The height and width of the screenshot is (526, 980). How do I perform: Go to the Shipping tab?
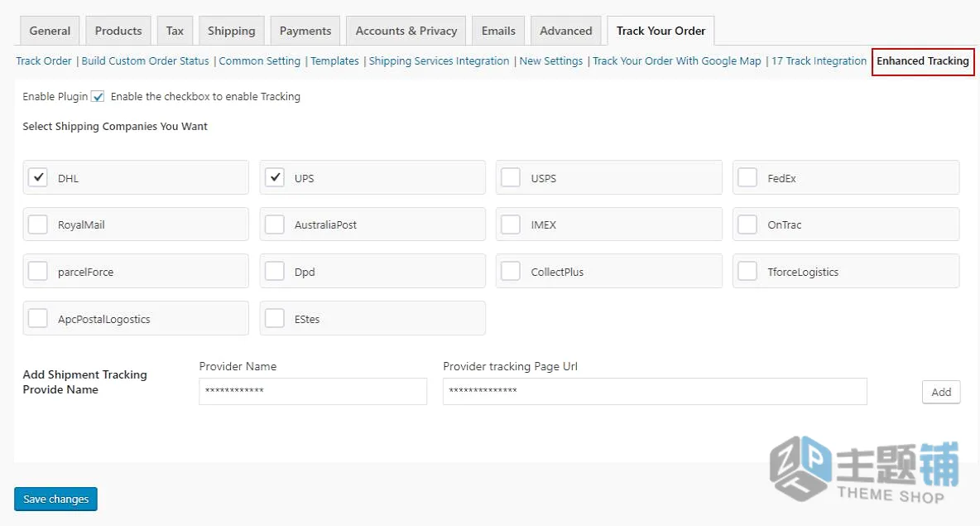tap(231, 31)
